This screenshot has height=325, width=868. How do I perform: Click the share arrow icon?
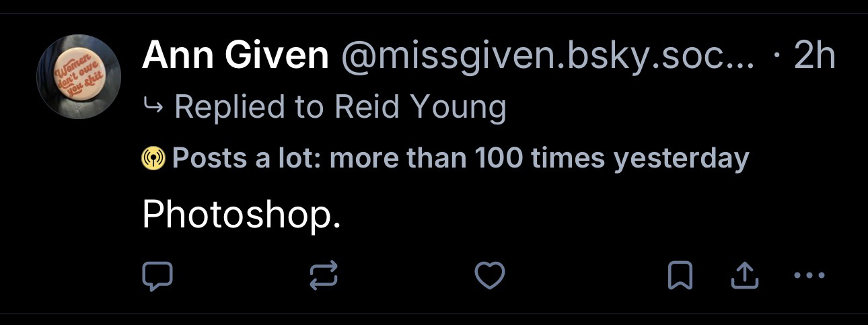(744, 275)
